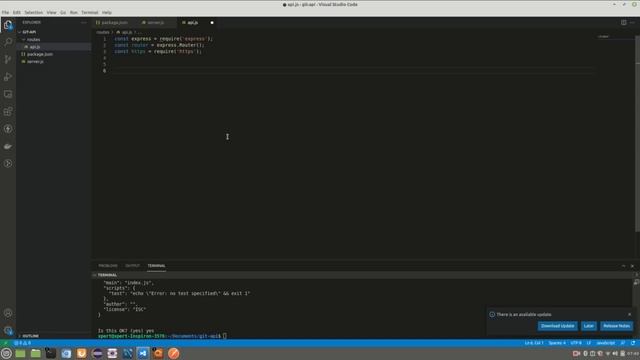Viewport: 640px width, 360px height.
Task: Maximize the terminal panel with chevron
Action: click(x=624, y=266)
